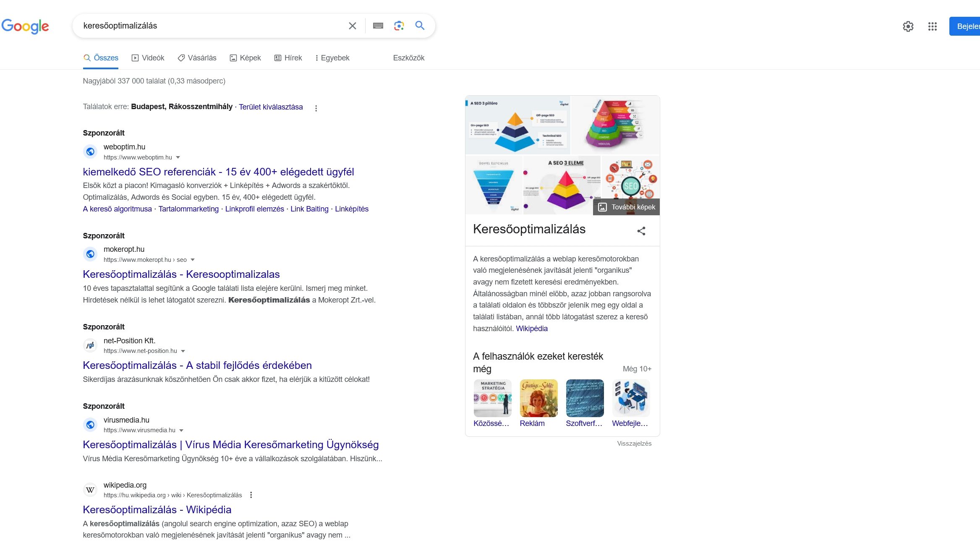This screenshot has width=980, height=551.
Task: Open the A SEO 3 ELEME image
Action: [x=562, y=185]
